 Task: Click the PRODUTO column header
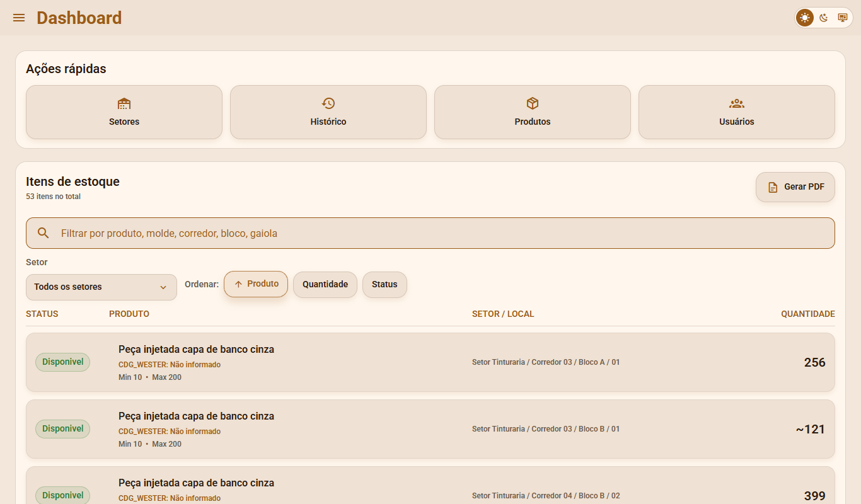pyautogui.click(x=129, y=314)
